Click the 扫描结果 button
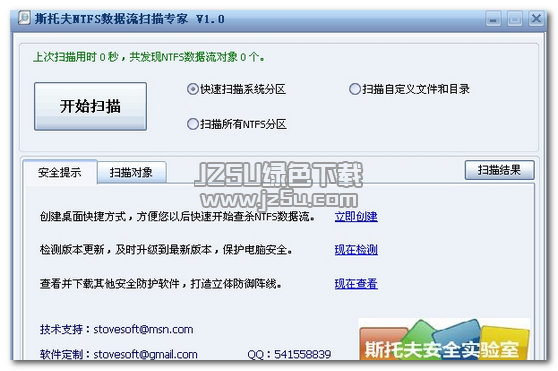This screenshot has height=371, width=558. click(499, 170)
